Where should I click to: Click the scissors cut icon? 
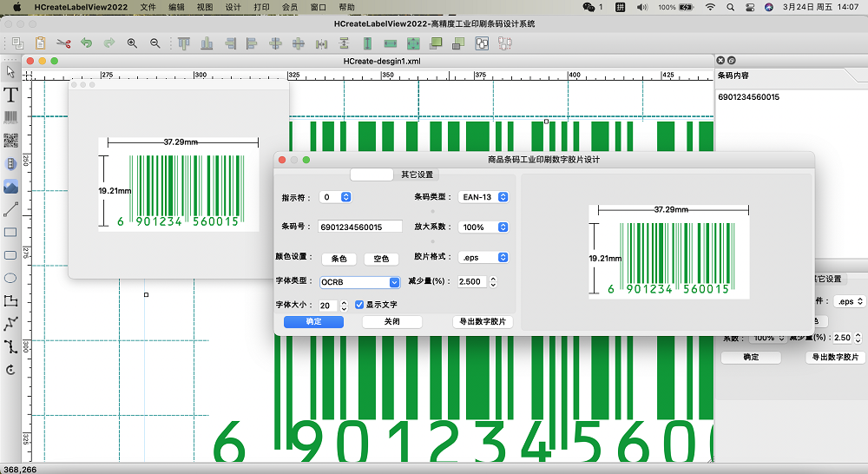point(63,43)
